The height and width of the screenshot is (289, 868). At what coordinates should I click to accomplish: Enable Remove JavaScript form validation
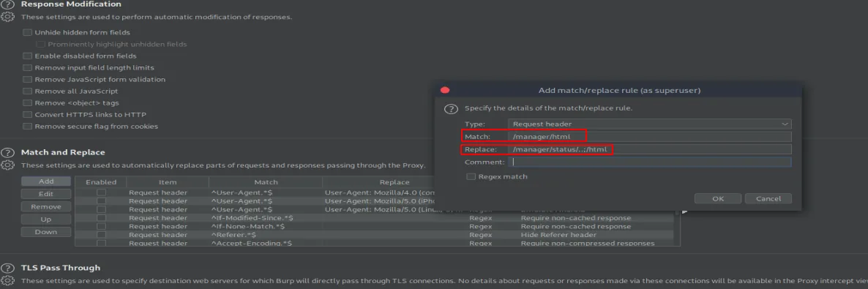pos(28,79)
